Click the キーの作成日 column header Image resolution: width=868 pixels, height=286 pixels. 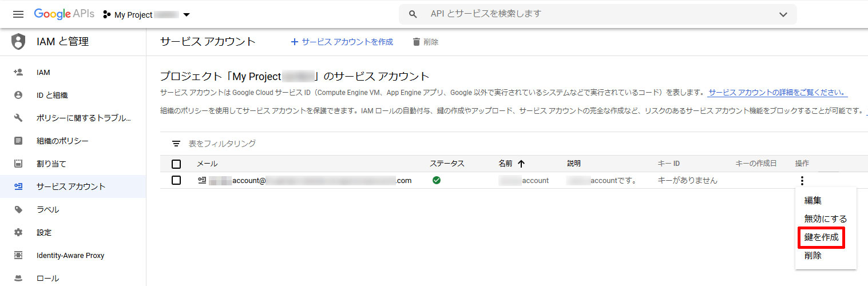tap(756, 164)
